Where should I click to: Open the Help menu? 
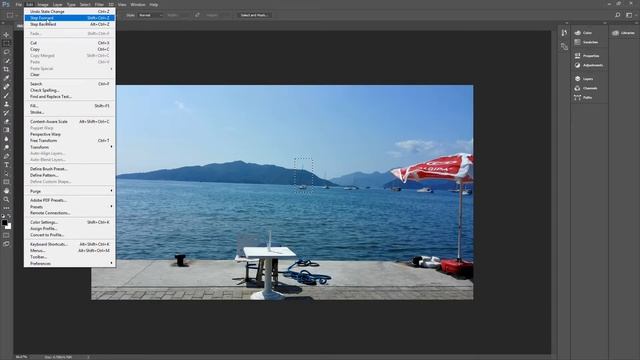coord(153,4)
